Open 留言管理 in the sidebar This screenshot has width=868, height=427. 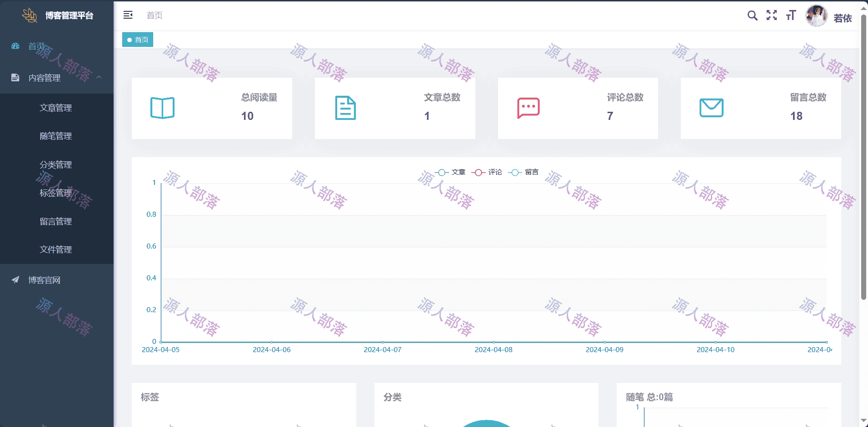(x=57, y=221)
